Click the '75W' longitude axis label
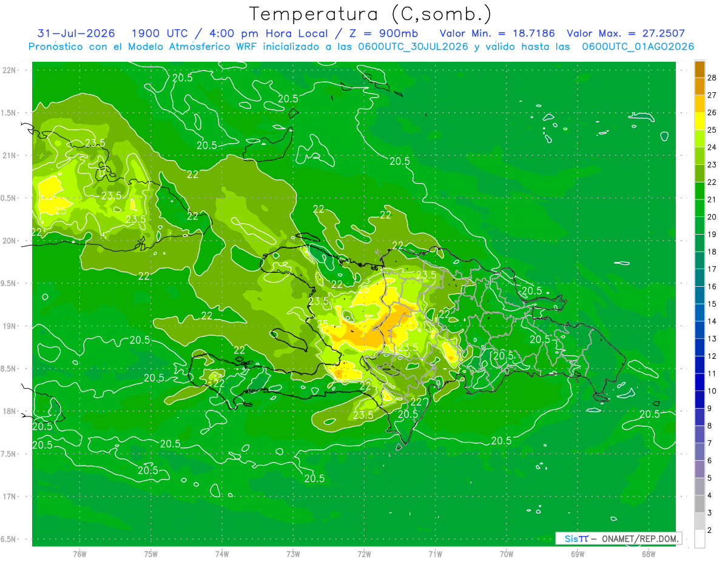Viewport: 728px width, 562px height. point(151,554)
